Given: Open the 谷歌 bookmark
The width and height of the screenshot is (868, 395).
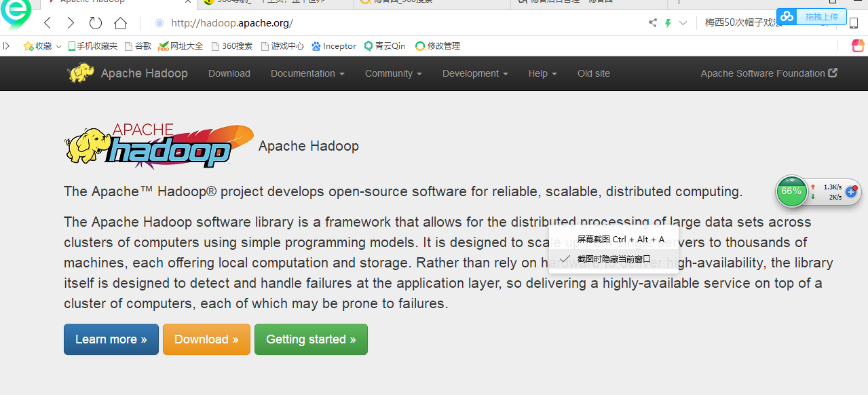Looking at the screenshot, I should coord(138,46).
